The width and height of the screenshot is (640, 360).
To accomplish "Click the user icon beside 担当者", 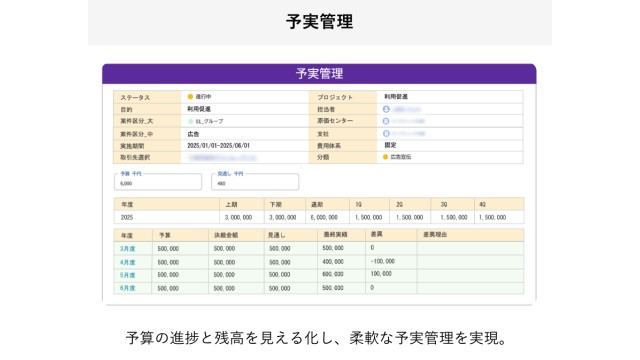I will 386,109.
